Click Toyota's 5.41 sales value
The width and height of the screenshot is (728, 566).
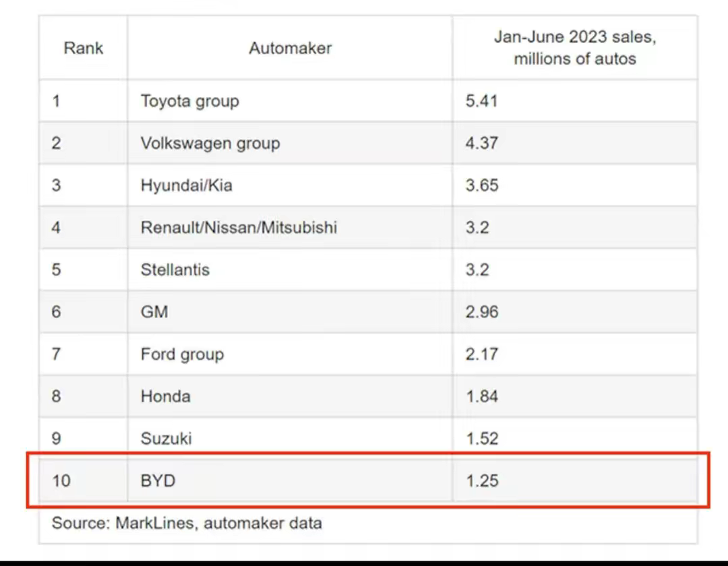(481, 101)
